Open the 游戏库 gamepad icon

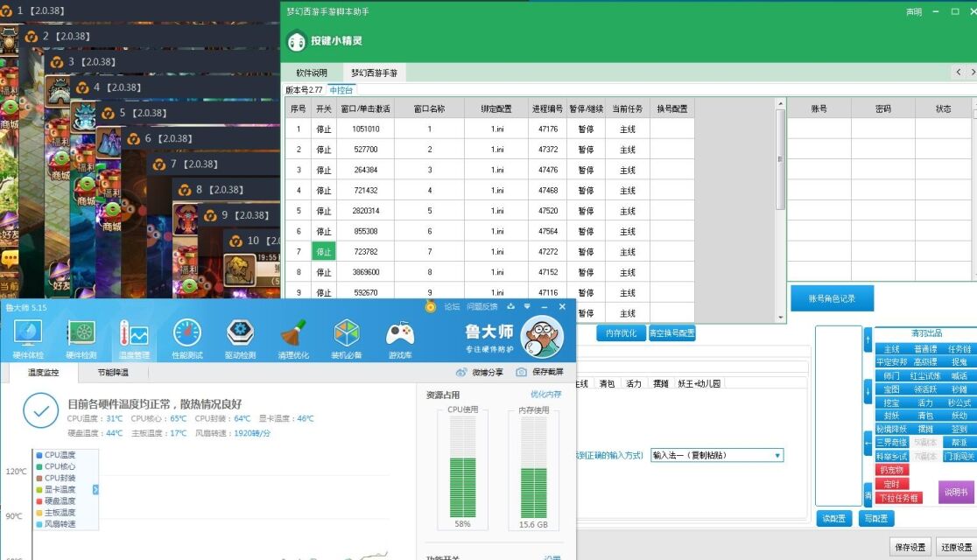(x=400, y=339)
